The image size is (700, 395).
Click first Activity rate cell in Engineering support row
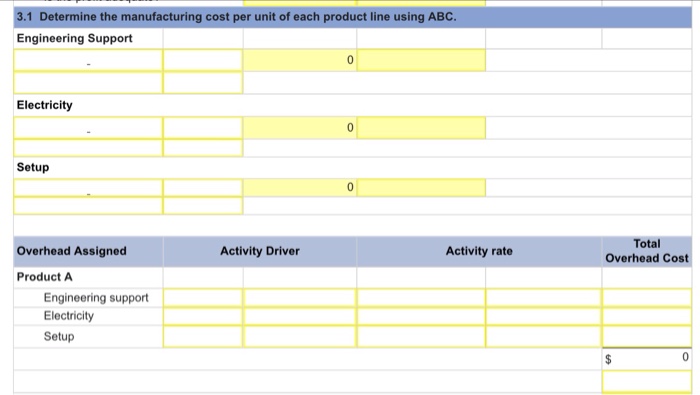point(421,298)
